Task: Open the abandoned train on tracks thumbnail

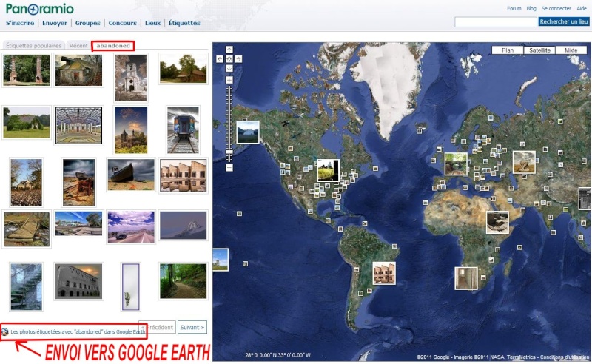Action: click(183, 130)
